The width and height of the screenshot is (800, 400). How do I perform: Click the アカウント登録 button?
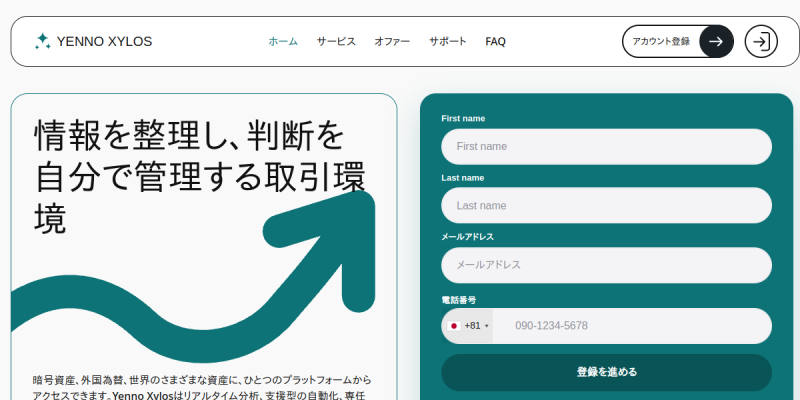pos(678,41)
